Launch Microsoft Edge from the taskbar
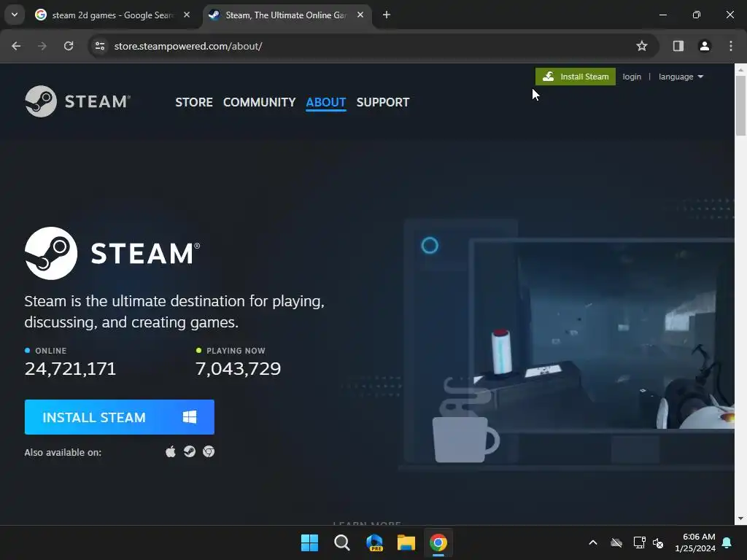The image size is (747, 560). pyautogui.click(x=374, y=542)
